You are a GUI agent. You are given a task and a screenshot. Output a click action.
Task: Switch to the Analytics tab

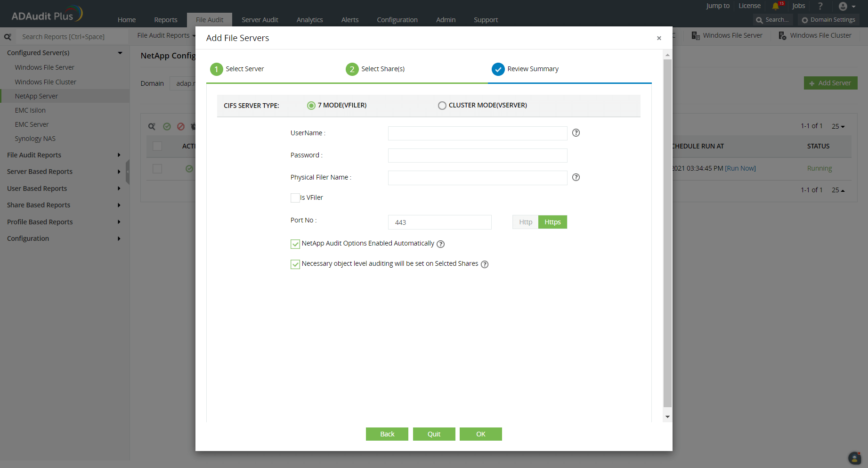coord(309,20)
